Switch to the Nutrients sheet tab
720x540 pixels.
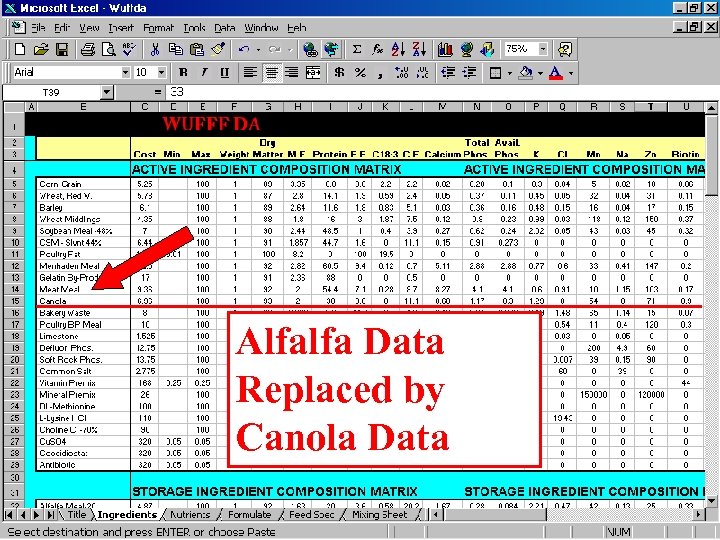190,515
